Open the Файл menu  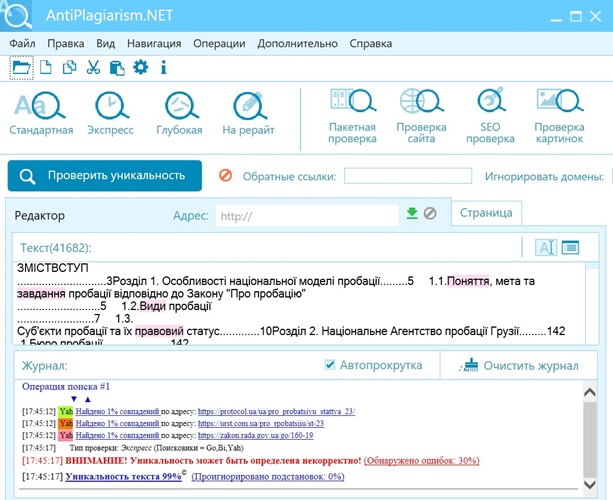22,43
